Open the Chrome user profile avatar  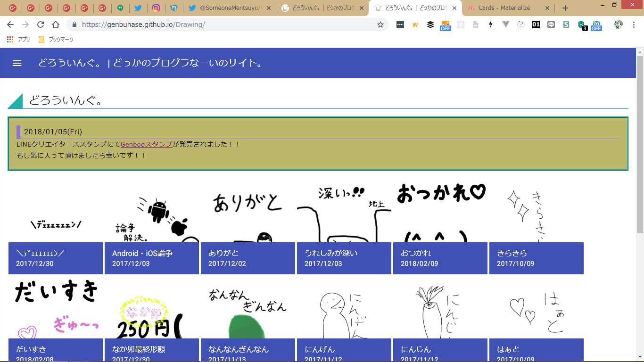click(619, 25)
